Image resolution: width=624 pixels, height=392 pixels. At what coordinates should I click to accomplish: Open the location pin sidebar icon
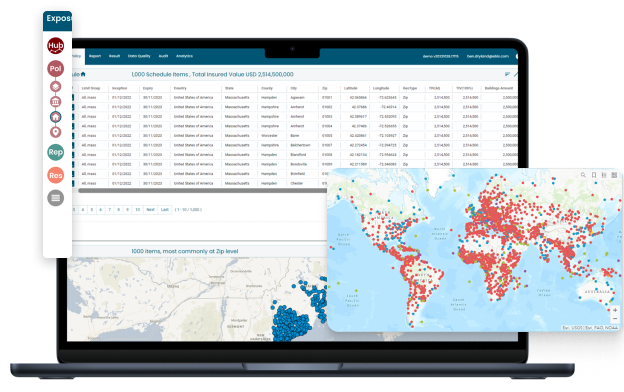click(55, 132)
